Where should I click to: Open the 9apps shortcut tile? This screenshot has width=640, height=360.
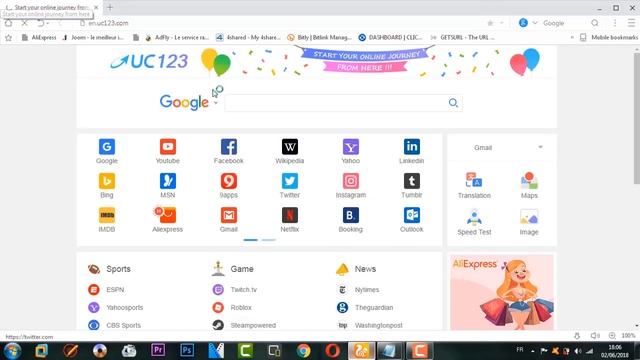[229, 186]
